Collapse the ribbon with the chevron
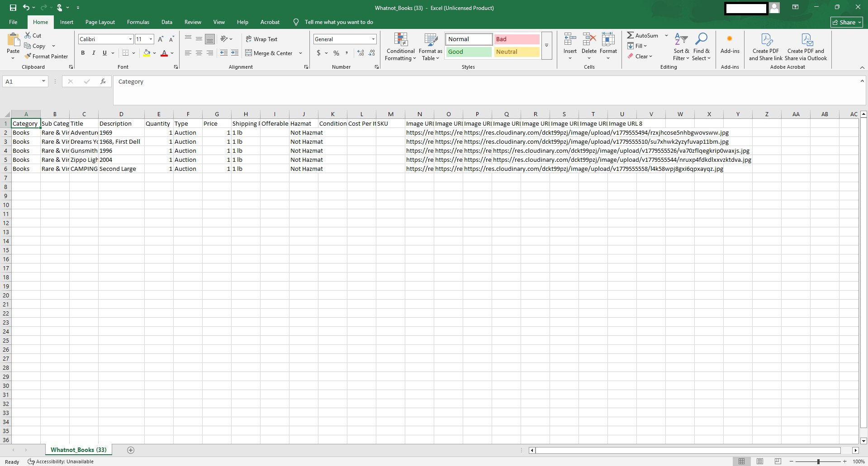Viewport: 868px width, 466px height. (x=862, y=67)
